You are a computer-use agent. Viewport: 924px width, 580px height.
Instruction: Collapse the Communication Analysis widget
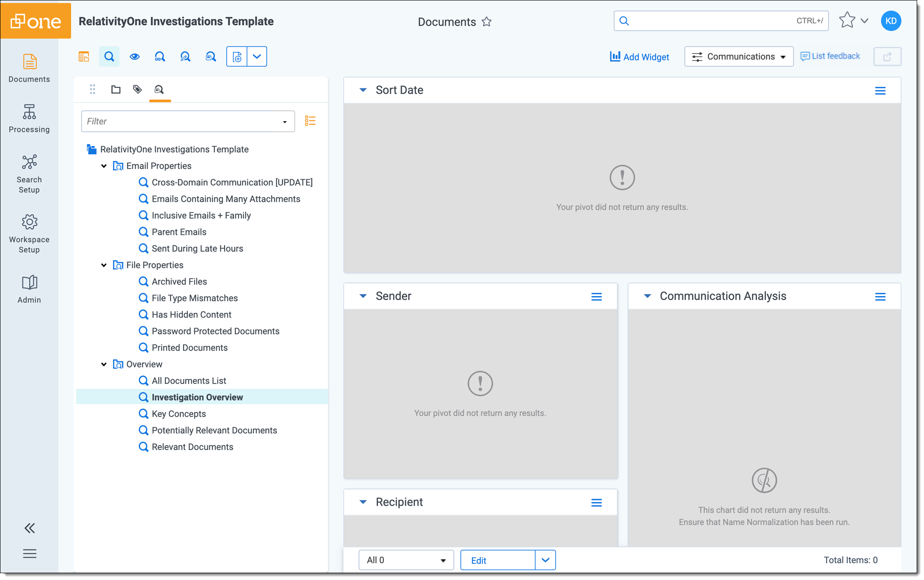(x=647, y=296)
